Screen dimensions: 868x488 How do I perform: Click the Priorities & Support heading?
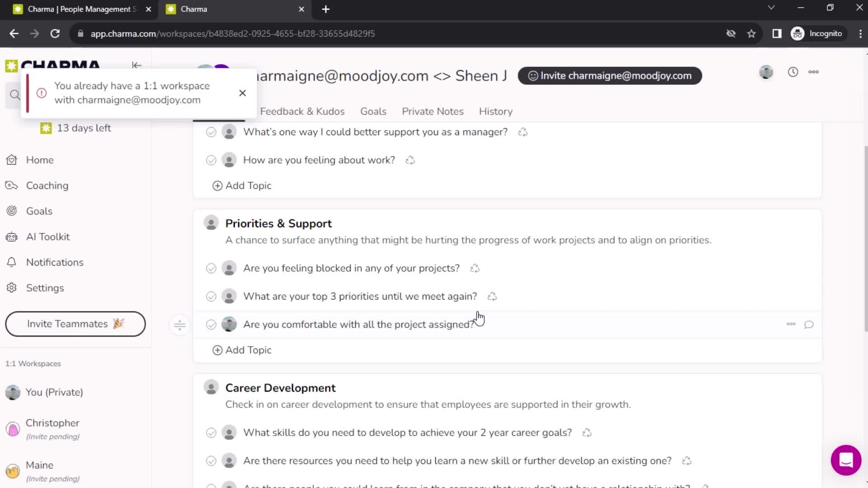click(278, 224)
